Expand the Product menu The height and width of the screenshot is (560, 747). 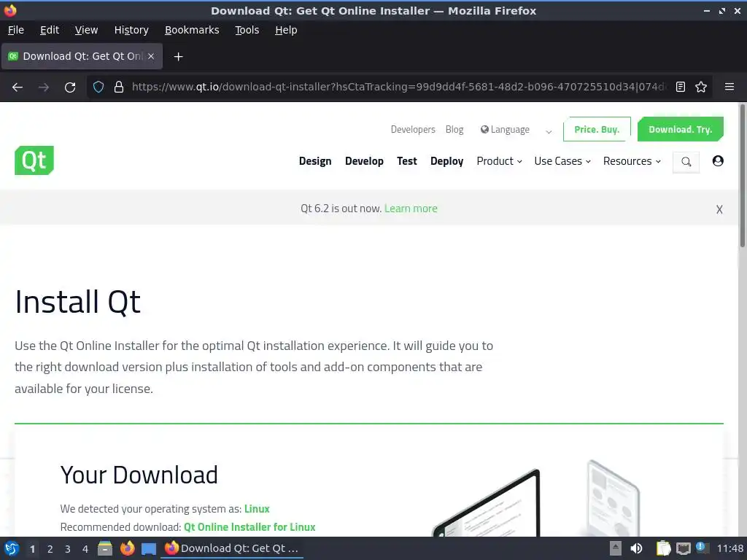tap(499, 161)
